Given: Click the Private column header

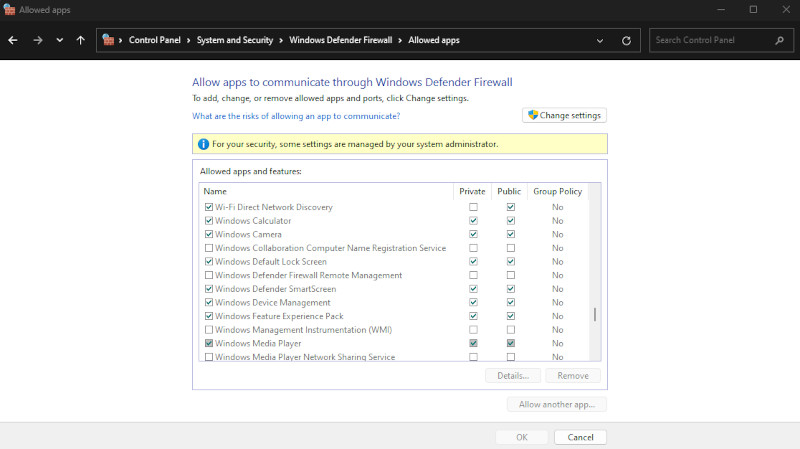Looking at the screenshot, I should tap(472, 191).
